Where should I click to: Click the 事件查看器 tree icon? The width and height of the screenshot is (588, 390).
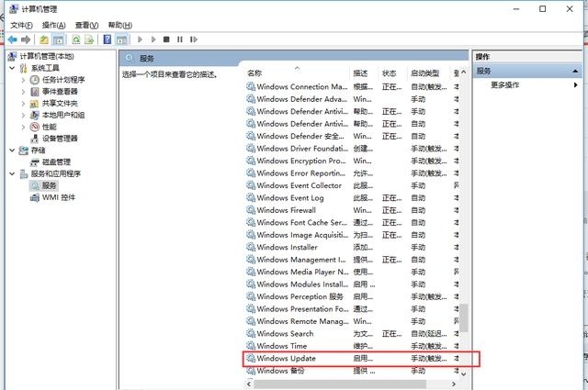[x=35, y=92]
